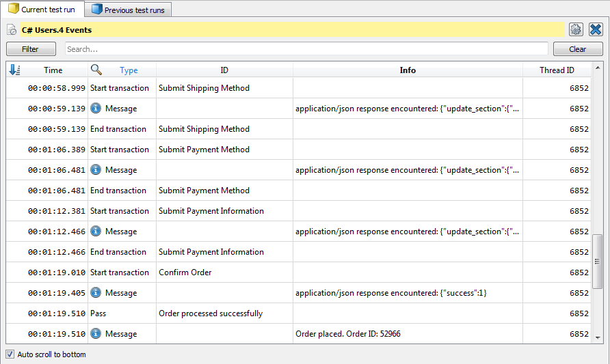Click the blue X close events icon

[x=595, y=29]
